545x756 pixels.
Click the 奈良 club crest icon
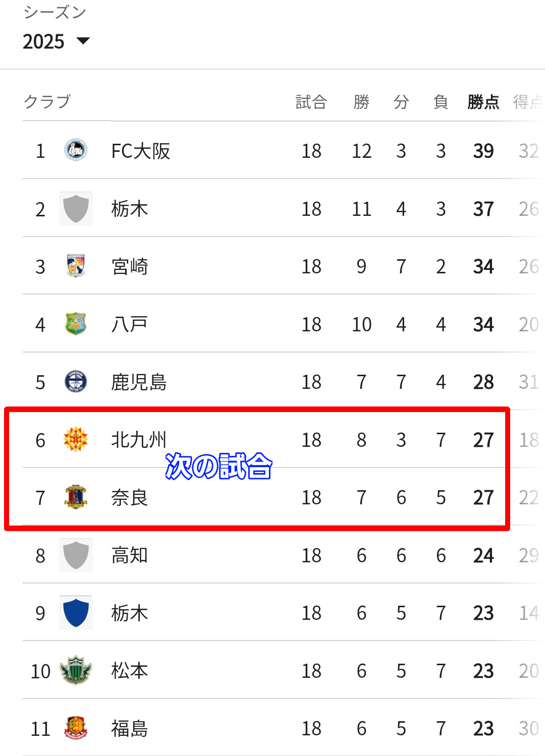[x=76, y=497]
